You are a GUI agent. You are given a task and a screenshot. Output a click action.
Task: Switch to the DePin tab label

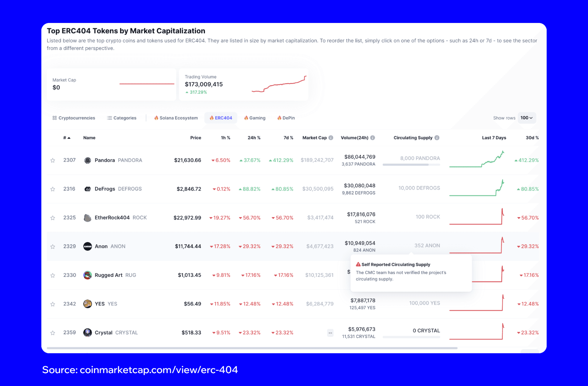[x=289, y=118]
